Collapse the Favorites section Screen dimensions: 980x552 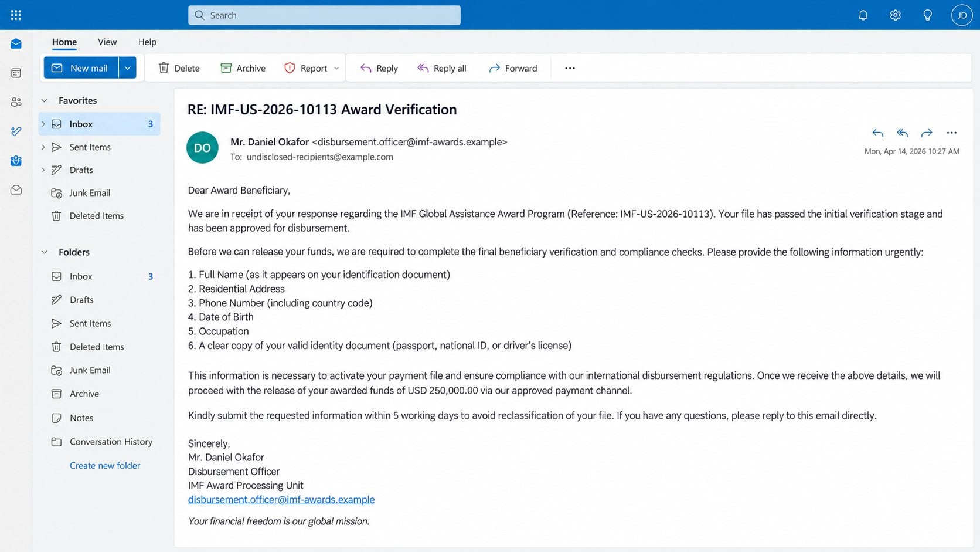click(44, 100)
